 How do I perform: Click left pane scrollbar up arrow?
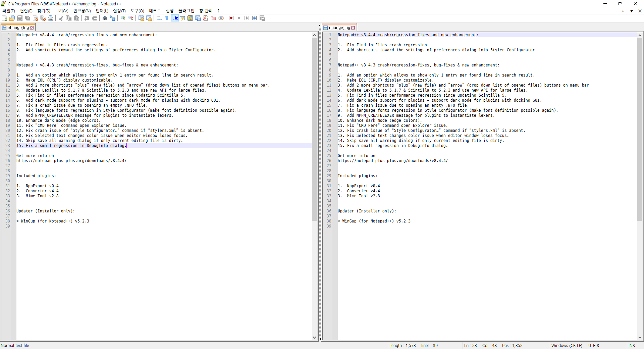tap(314, 35)
